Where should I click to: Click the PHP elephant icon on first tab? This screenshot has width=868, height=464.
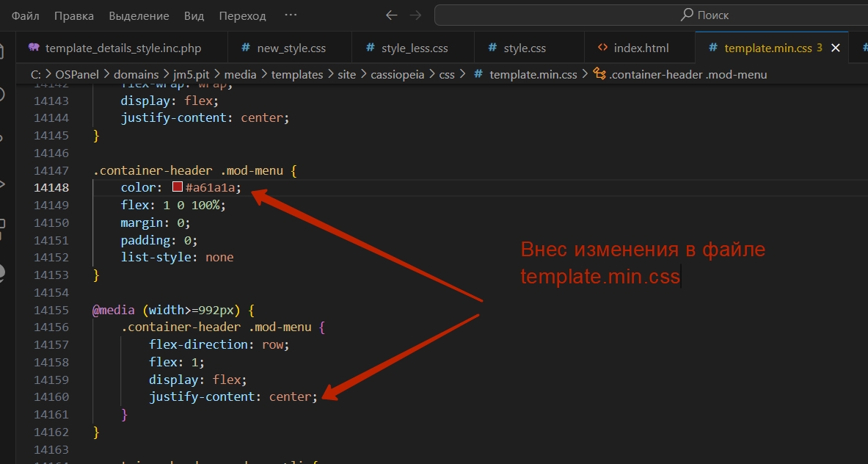(x=33, y=48)
